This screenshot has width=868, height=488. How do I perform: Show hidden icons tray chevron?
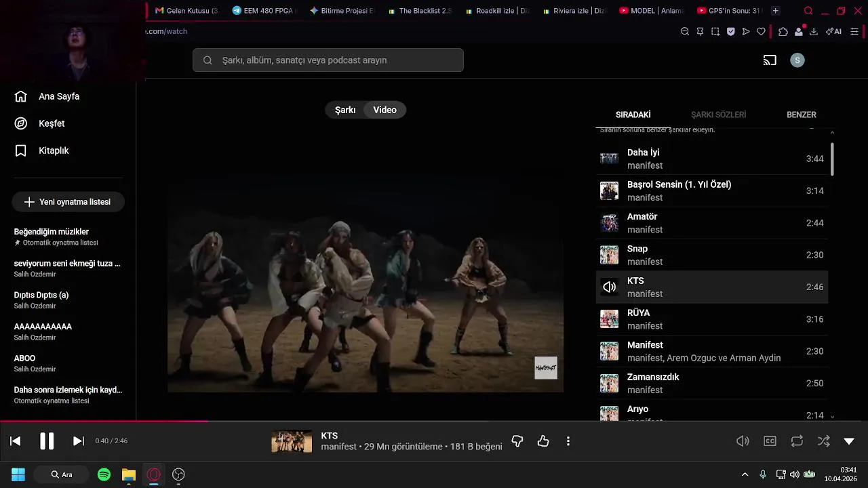[745, 474]
